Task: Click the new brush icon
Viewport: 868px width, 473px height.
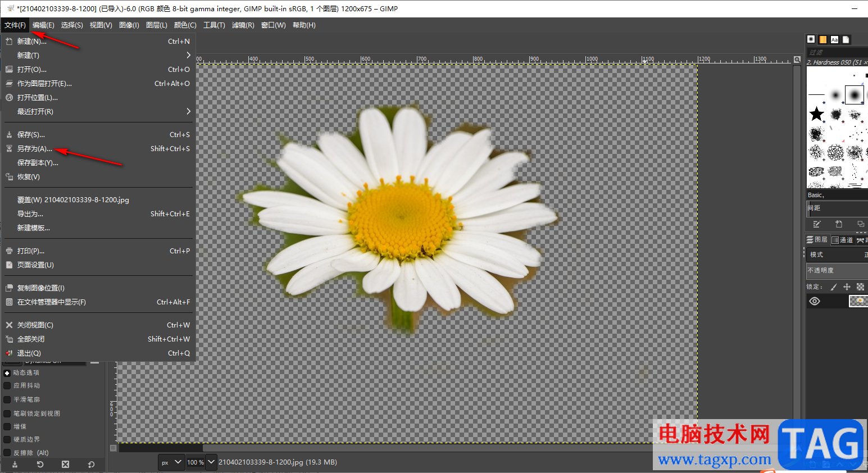Action: pos(839,224)
